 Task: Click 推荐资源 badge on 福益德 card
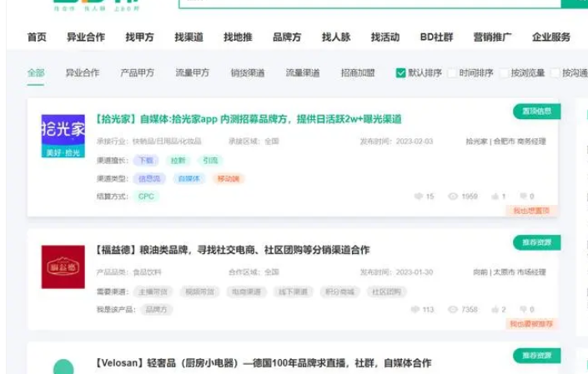536,242
